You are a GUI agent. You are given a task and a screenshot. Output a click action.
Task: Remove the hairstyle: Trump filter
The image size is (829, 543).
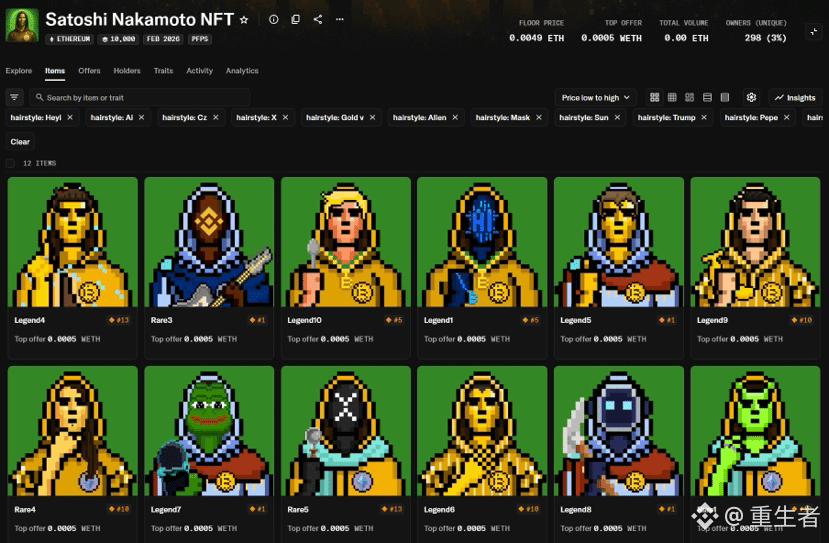(704, 117)
